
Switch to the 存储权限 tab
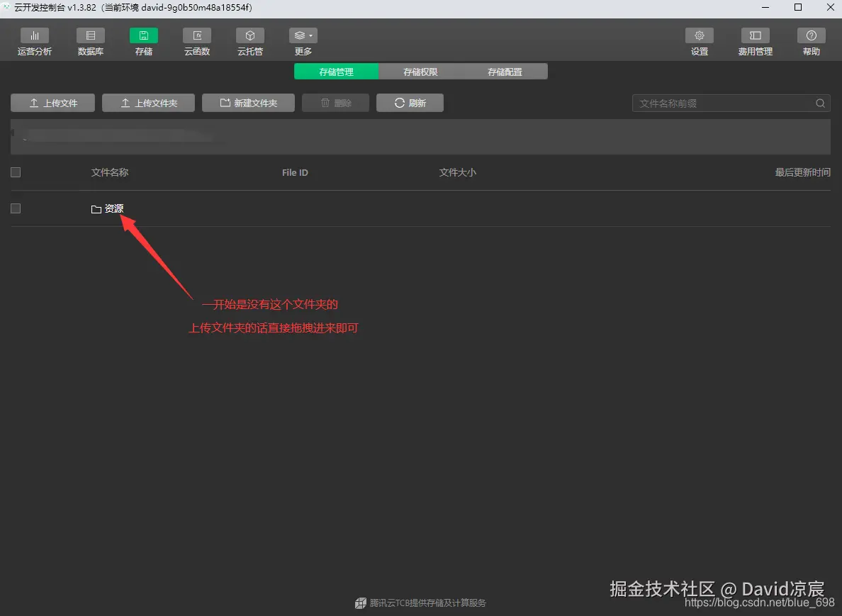click(x=420, y=71)
